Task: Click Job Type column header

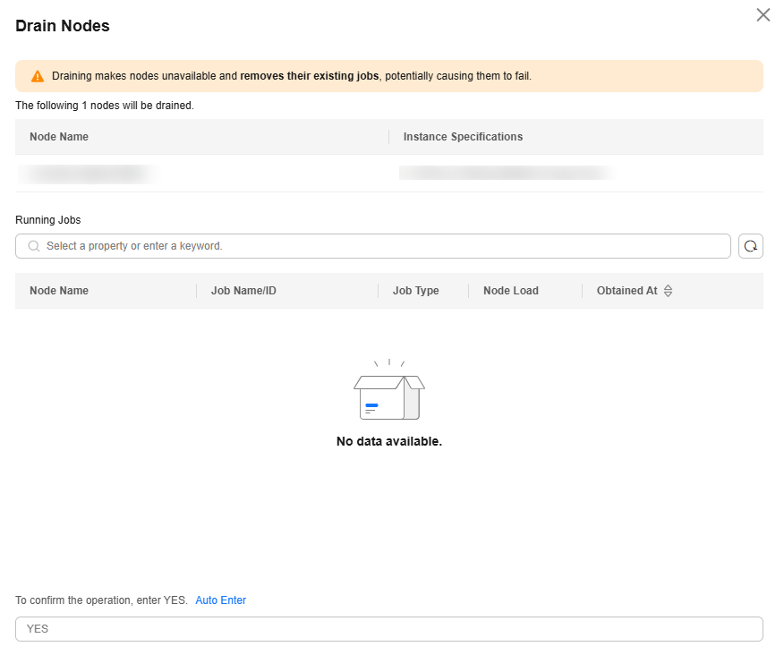Action: point(415,291)
